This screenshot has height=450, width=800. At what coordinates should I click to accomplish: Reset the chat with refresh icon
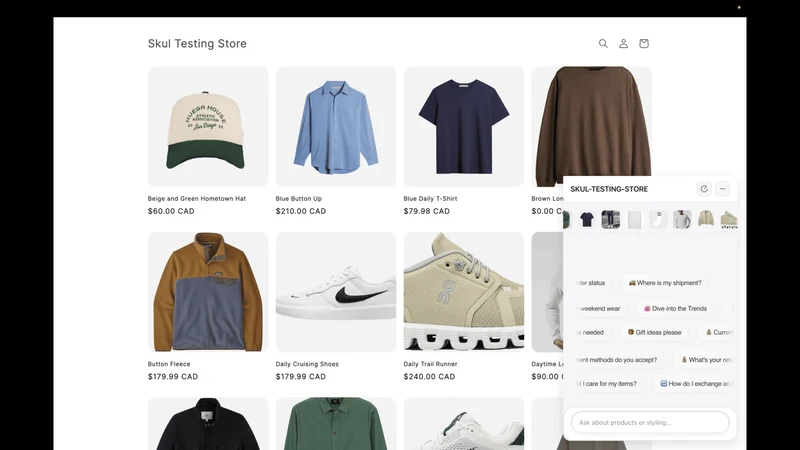click(x=704, y=189)
